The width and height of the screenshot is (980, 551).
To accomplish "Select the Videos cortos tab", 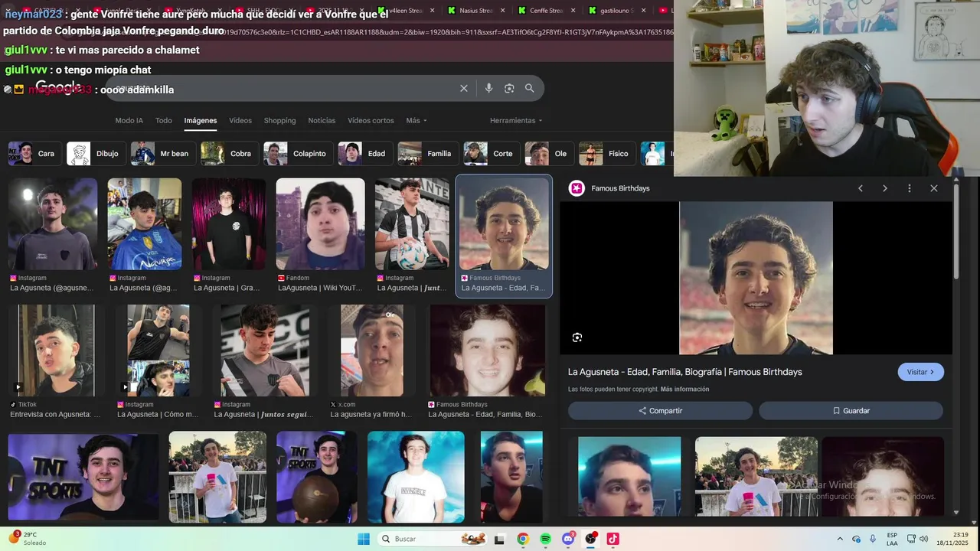I will 371,121.
